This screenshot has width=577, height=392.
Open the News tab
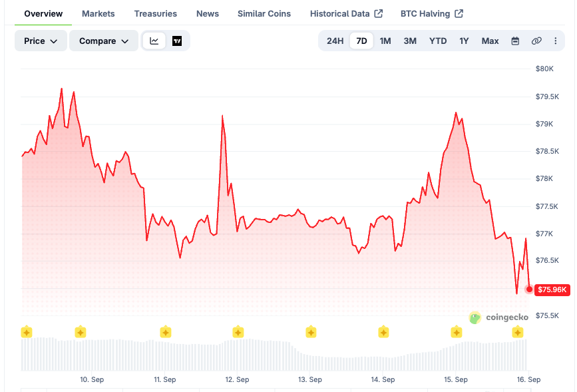click(x=208, y=13)
